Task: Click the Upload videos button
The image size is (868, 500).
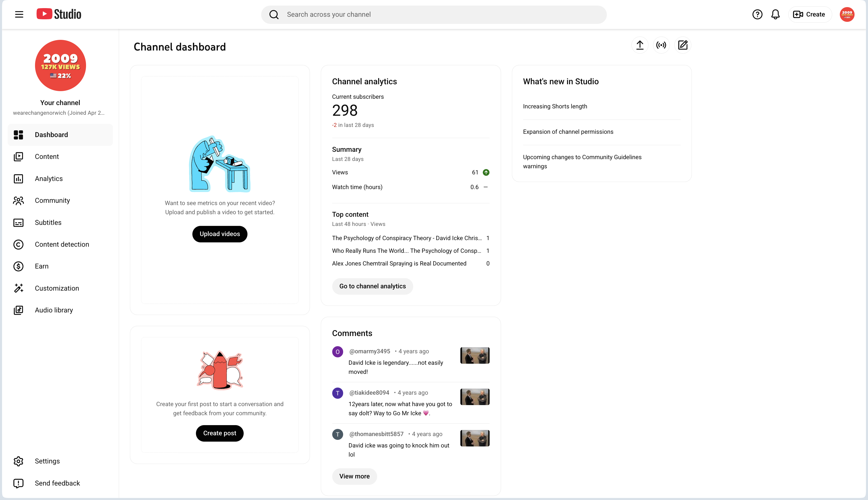Action: coord(220,234)
